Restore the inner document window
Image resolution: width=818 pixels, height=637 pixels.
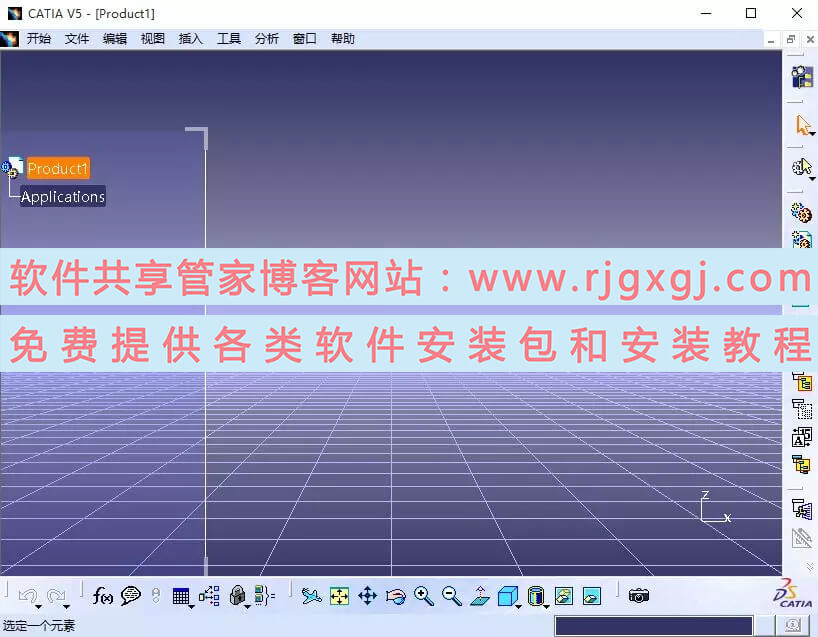click(x=791, y=39)
